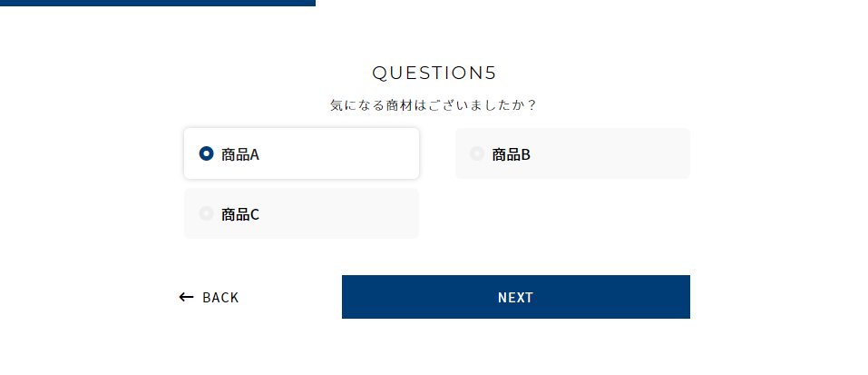Go back using the BACK text link

[x=220, y=298]
